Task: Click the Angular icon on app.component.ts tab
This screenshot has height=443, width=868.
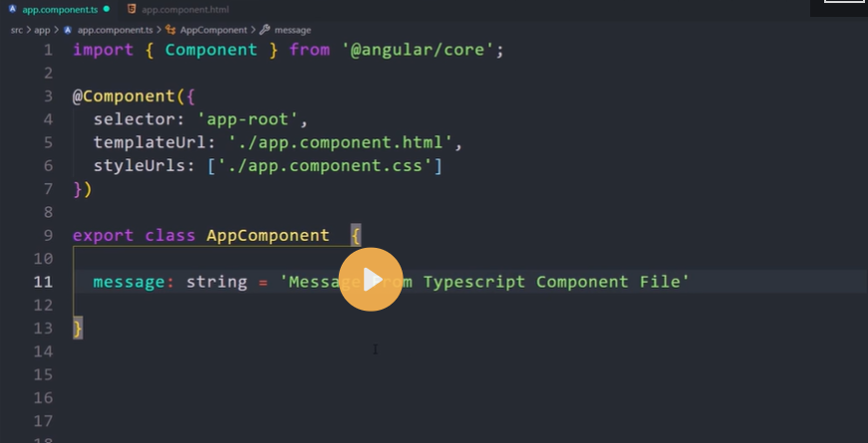Action: click(12, 9)
